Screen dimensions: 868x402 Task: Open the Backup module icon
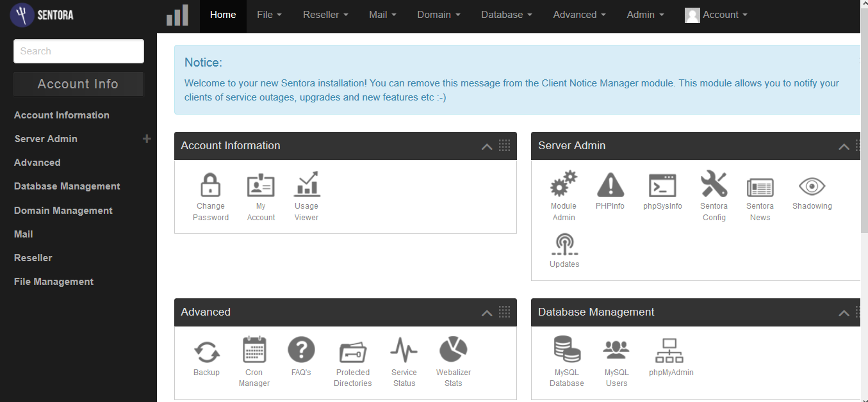(x=207, y=351)
